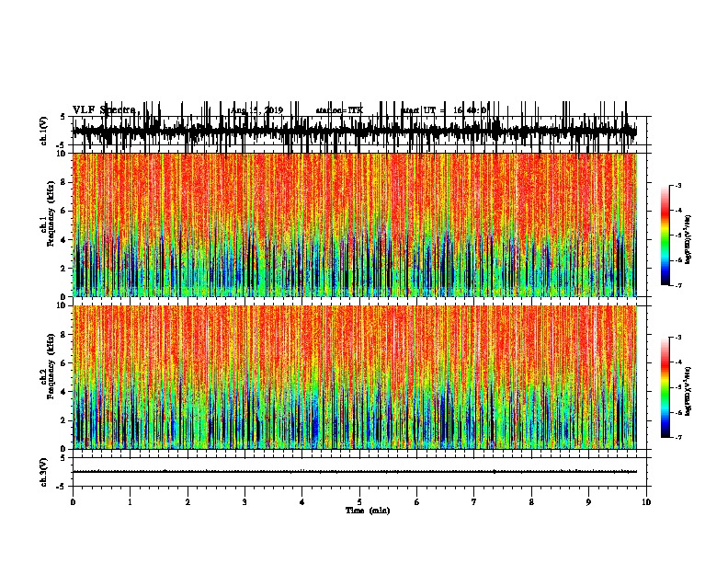This screenshot has height=563, width=728.
Task: Click the date label 'Aug 15, 2019'
Action: (x=256, y=110)
